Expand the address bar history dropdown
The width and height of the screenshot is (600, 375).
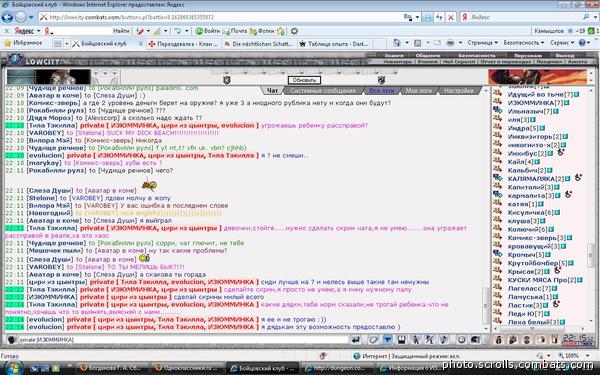pos(417,17)
